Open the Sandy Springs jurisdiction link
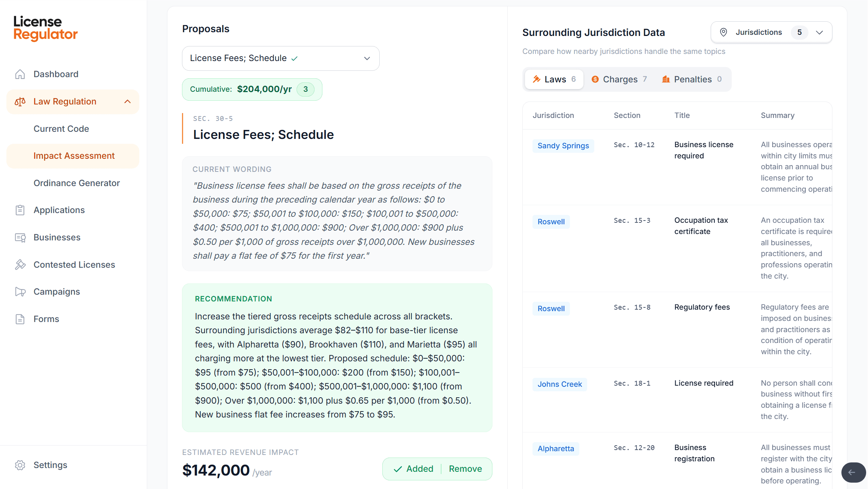The width and height of the screenshot is (868, 489). (x=563, y=146)
